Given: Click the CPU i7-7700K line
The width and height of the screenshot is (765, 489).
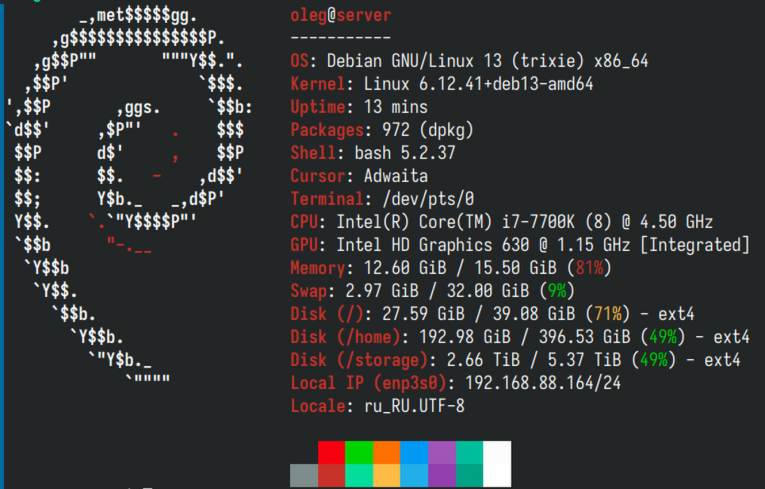Looking at the screenshot, I should coord(502,222).
